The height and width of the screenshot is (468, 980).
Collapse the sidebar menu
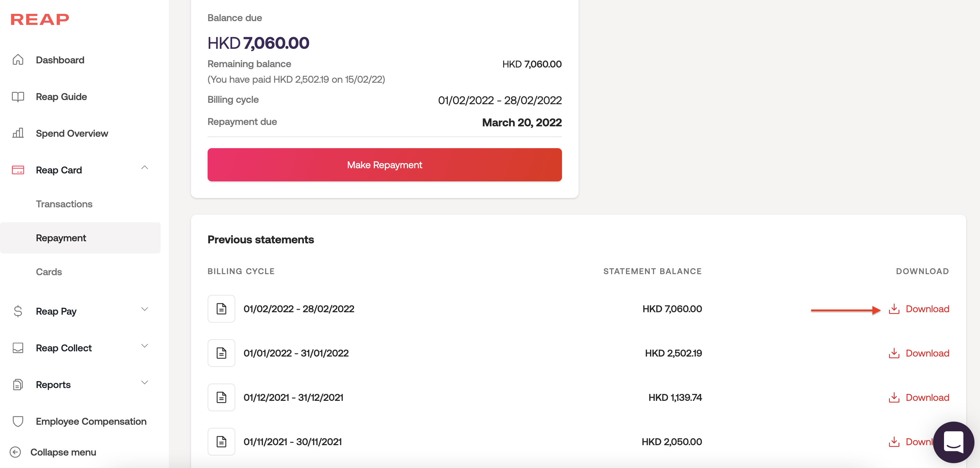tap(53, 452)
